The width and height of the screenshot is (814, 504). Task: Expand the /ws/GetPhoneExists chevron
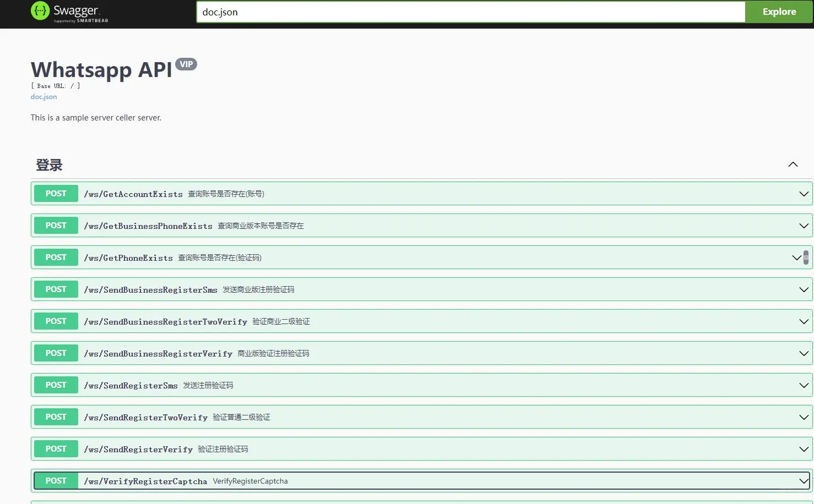796,258
